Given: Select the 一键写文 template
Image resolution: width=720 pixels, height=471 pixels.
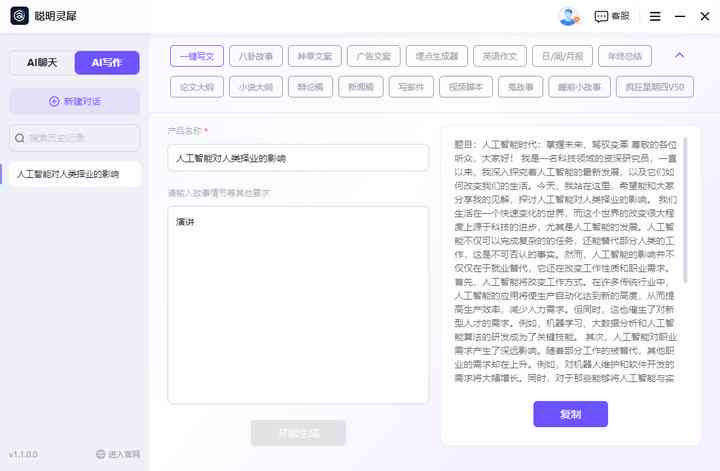Looking at the screenshot, I should [x=197, y=56].
